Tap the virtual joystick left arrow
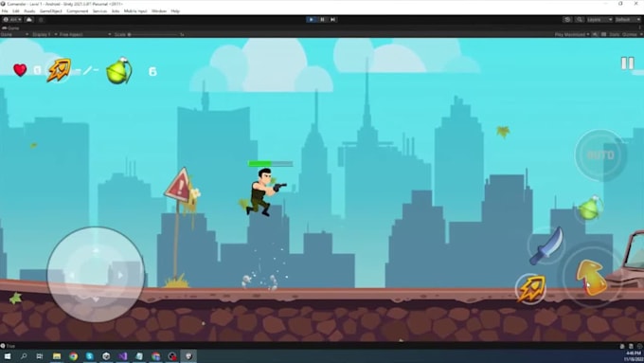Viewport: 644px width, 363px height. (x=71, y=276)
